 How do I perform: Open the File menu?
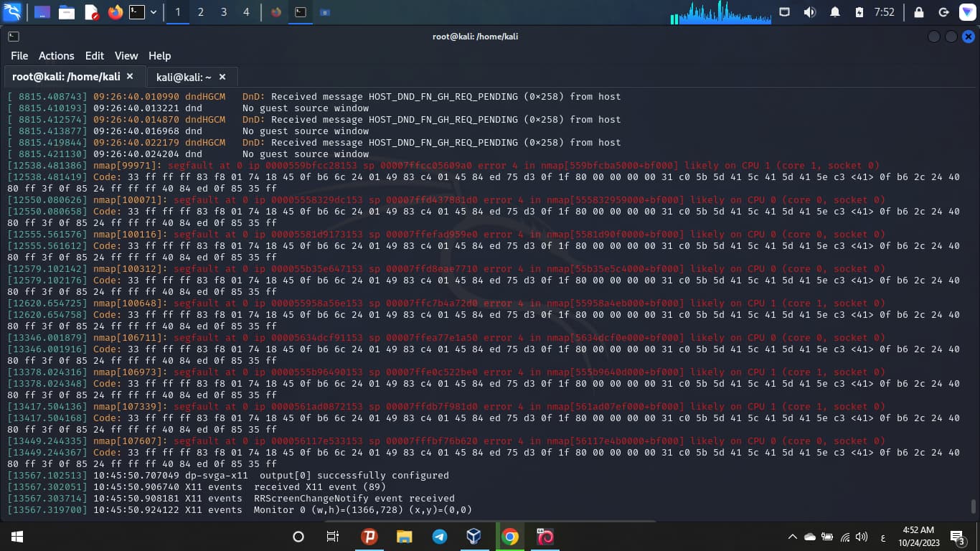point(19,56)
